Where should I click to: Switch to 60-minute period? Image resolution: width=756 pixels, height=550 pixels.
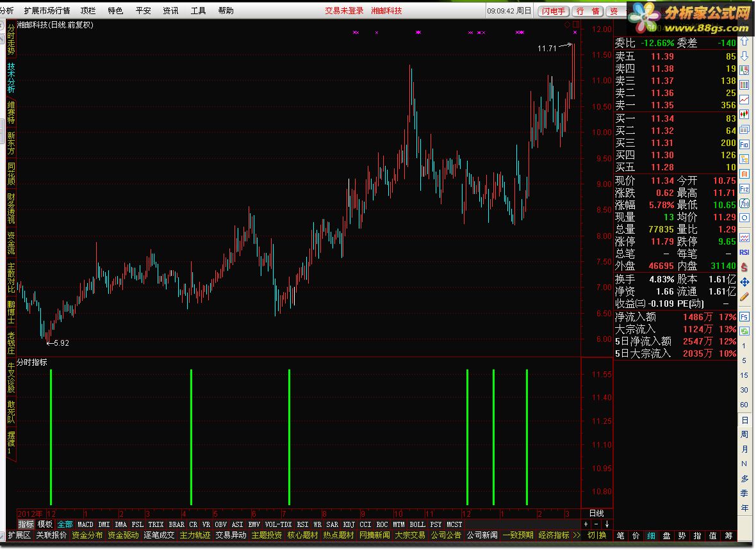[744, 405]
